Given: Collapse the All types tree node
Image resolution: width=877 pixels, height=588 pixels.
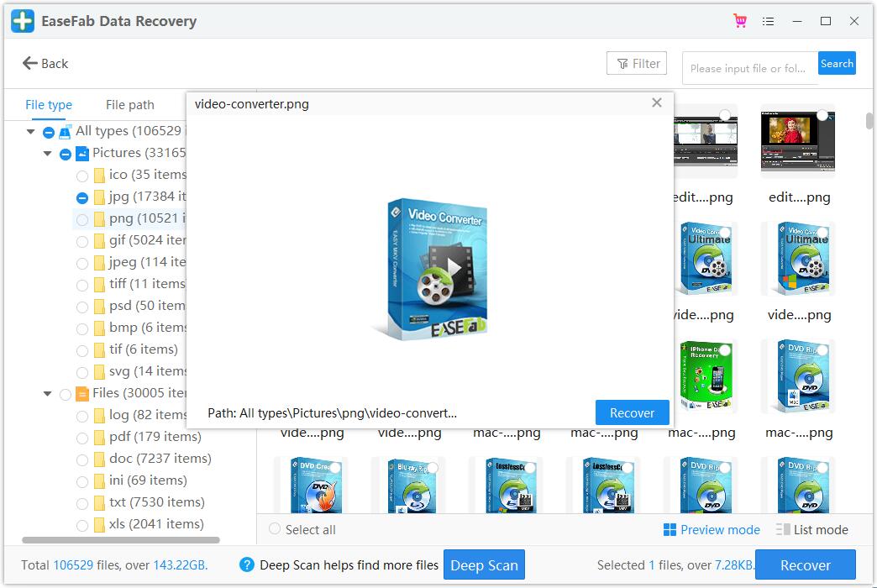Looking at the screenshot, I should pos(30,131).
